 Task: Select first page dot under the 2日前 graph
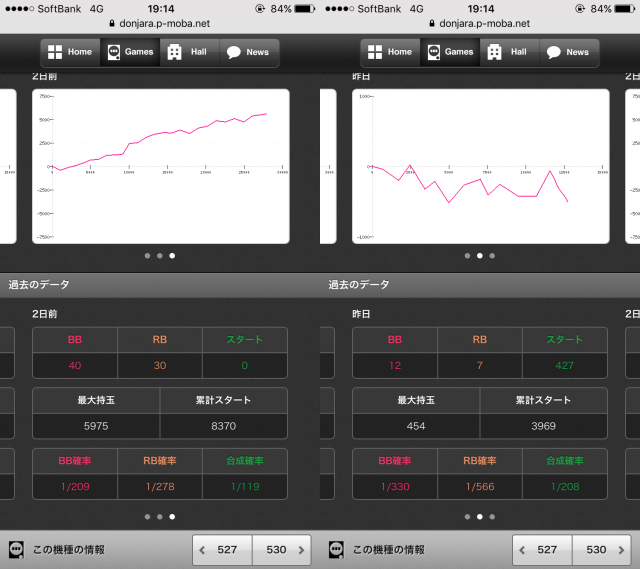[147, 255]
